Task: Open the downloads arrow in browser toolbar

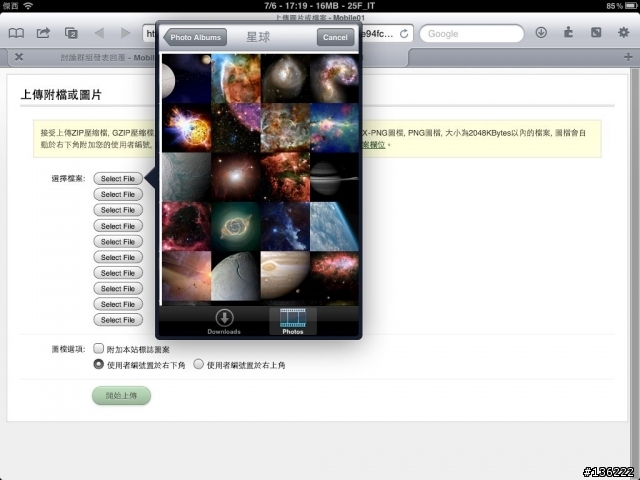Action: [x=541, y=33]
